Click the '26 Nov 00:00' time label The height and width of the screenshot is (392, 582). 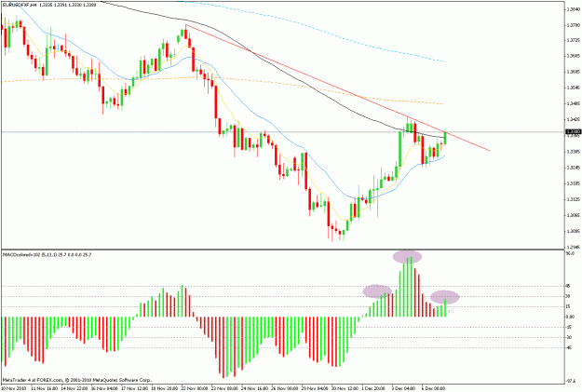tap(286, 388)
